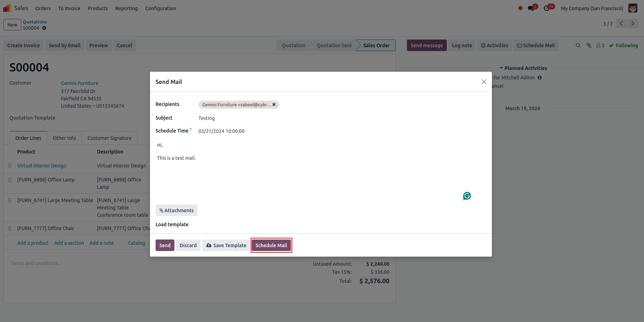Select the Quotation Sent status stage
This screenshot has width=644, height=322.
(334, 45)
